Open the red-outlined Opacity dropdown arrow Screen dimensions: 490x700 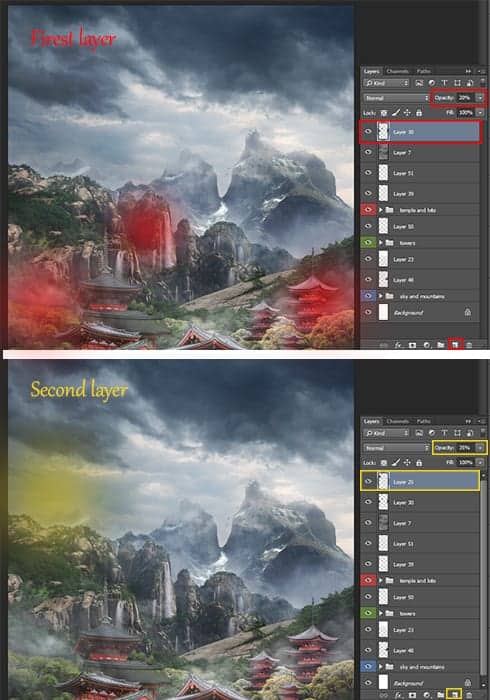tap(480, 98)
